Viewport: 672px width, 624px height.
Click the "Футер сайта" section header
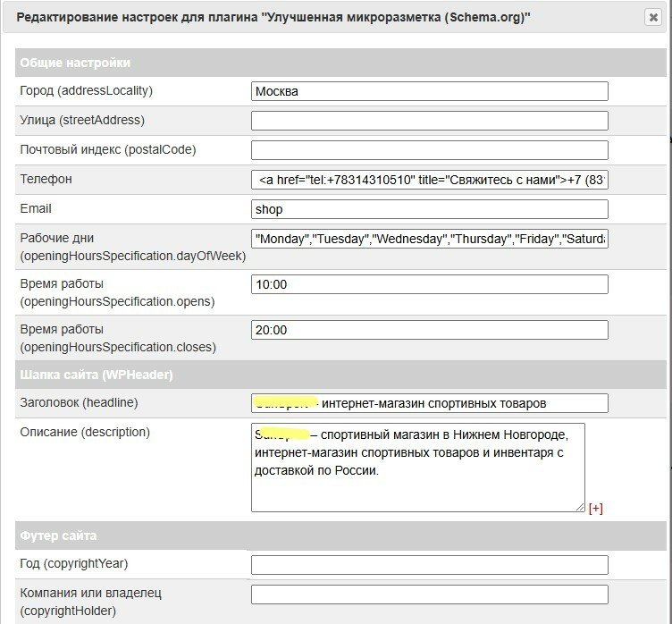coord(58,535)
